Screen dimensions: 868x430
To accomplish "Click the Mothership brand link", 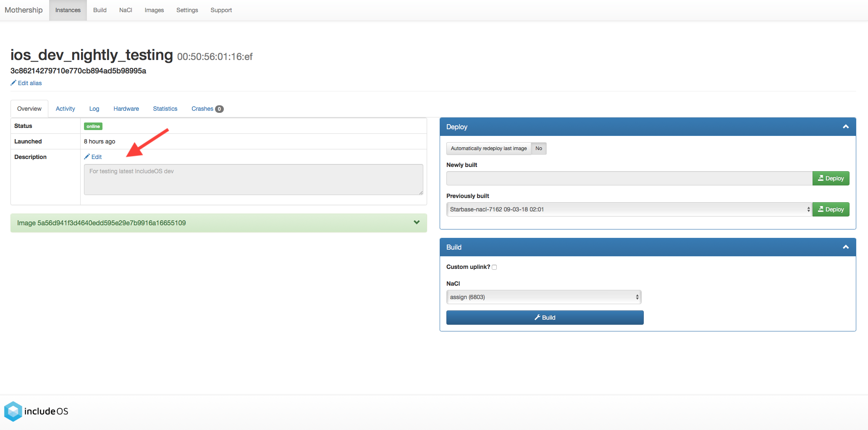I will [24, 10].
